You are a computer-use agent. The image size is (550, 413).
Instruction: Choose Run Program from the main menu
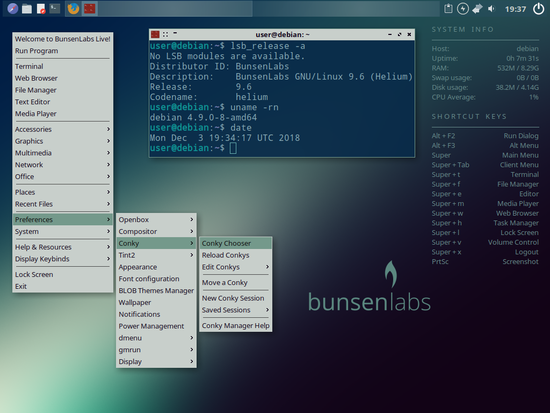pos(62,51)
